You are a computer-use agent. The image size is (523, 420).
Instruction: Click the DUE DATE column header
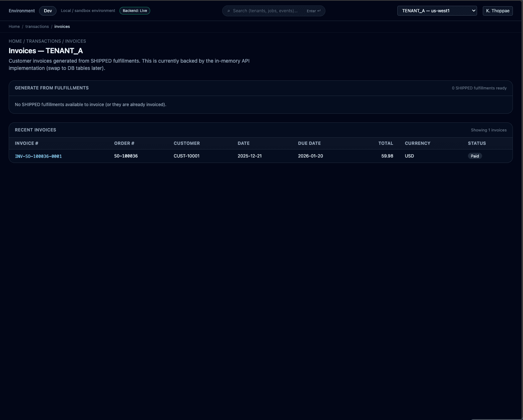[x=309, y=143]
